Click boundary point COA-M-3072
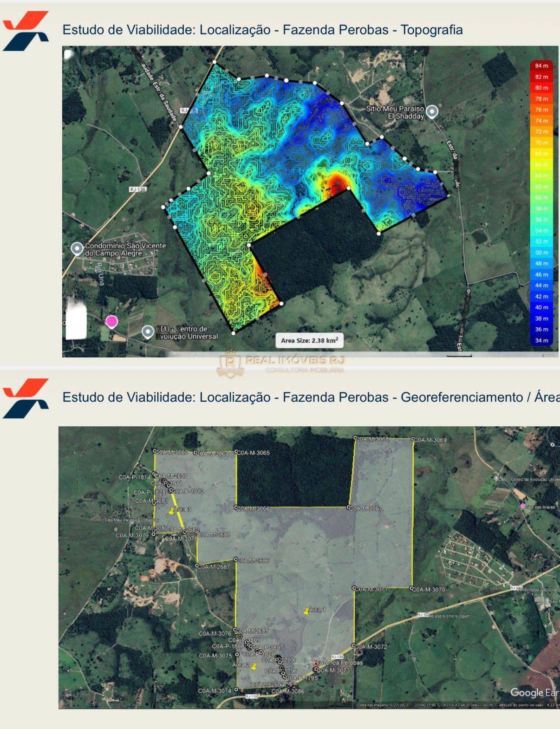This screenshot has width=560, height=729. [354, 646]
